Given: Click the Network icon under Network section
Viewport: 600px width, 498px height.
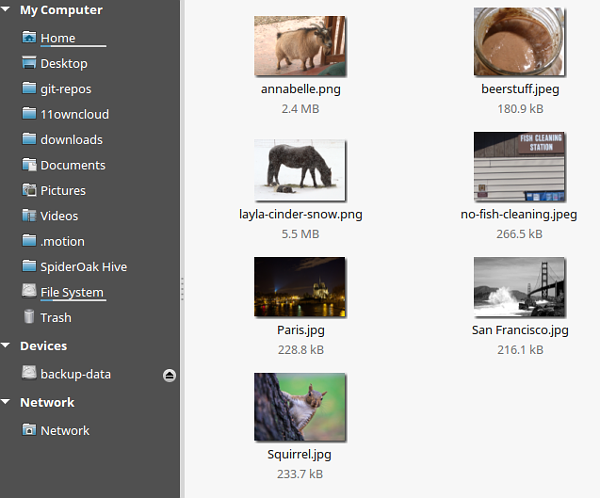Looking at the screenshot, I should (29, 430).
